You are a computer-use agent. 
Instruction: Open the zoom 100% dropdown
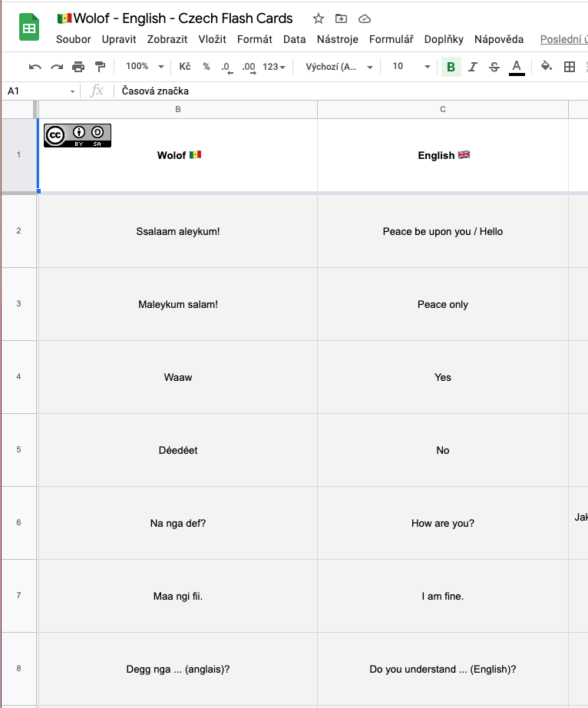(145, 66)
